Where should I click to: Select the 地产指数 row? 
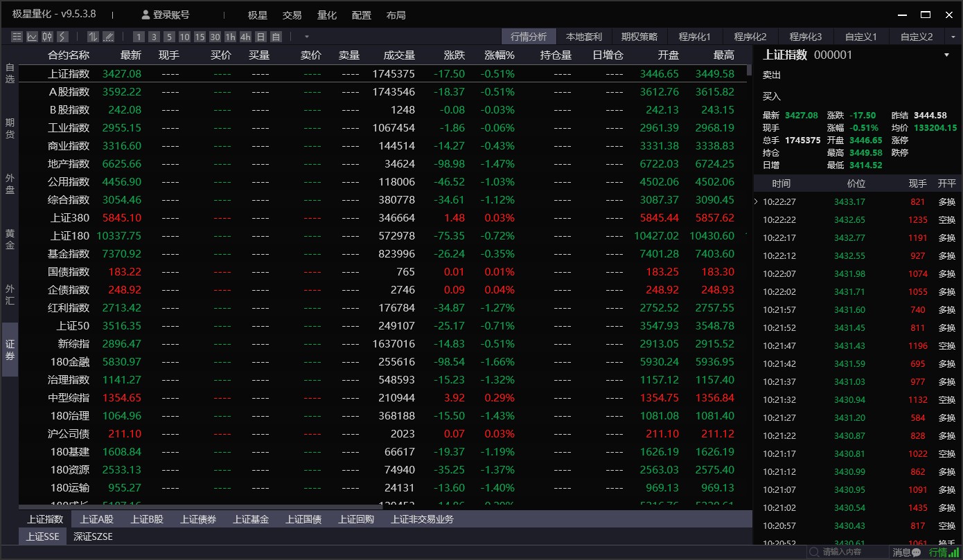(x=382, y=163)
